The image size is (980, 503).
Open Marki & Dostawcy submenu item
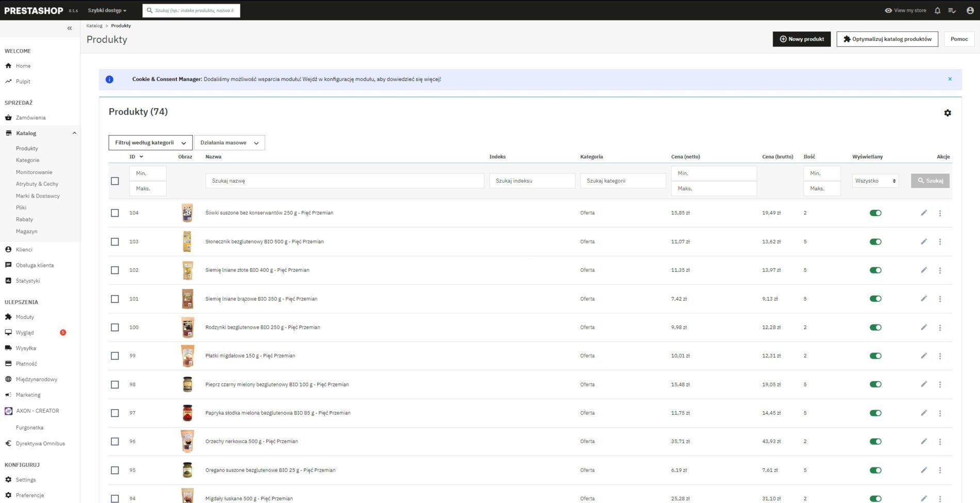click(38, 196)
